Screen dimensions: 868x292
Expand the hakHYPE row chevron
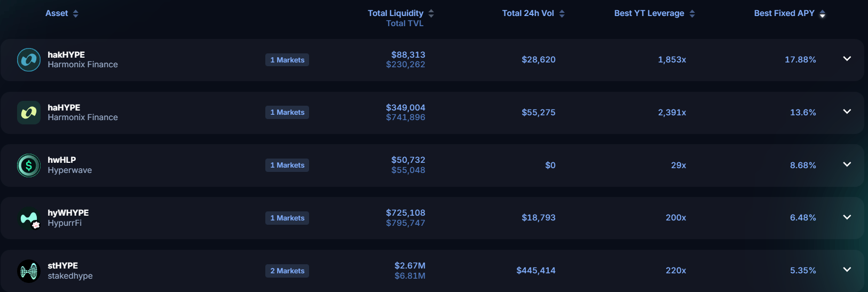(847, 59)
